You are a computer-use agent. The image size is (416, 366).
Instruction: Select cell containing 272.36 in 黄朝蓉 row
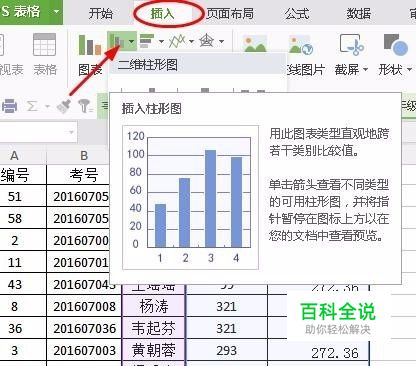coord(319,352)
